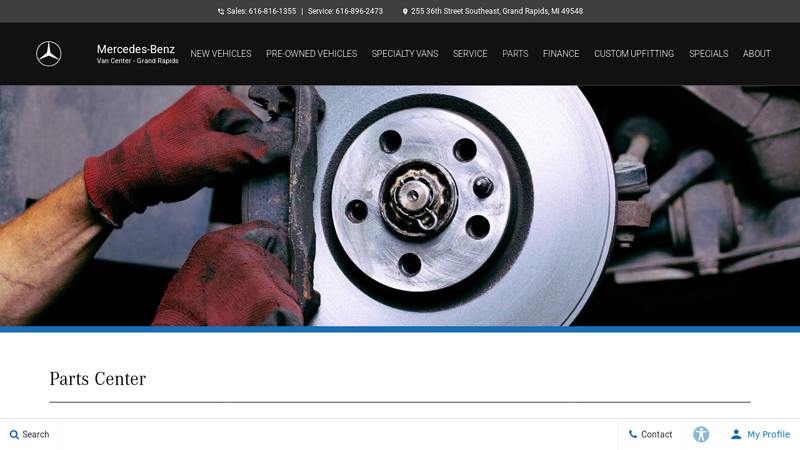Navigate to Custom Upfitting
Viewport: 800px width, 450px height.
634,54
